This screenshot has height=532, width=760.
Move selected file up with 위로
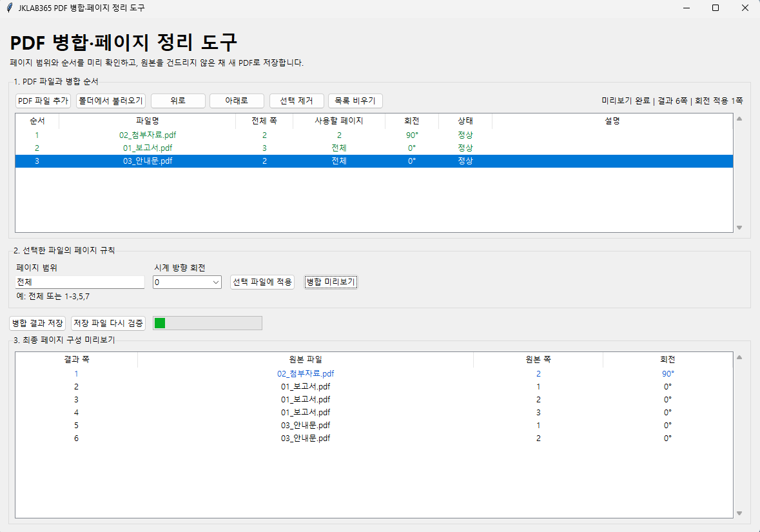[x=178, y=101]
